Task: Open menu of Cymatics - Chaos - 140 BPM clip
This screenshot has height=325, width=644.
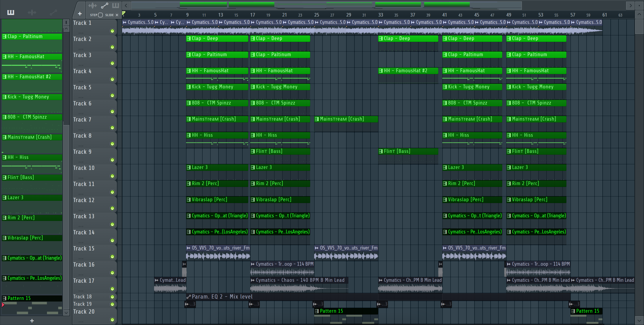Action: 253,280
